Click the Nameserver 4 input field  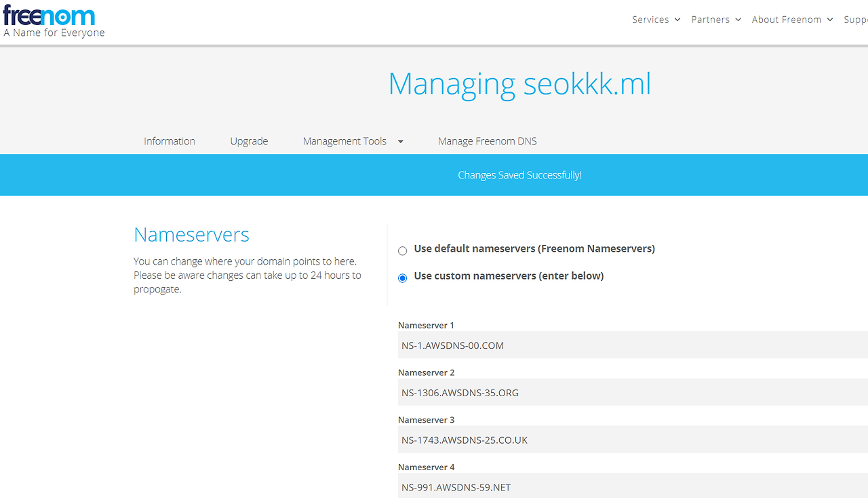(x=633, y=486)
